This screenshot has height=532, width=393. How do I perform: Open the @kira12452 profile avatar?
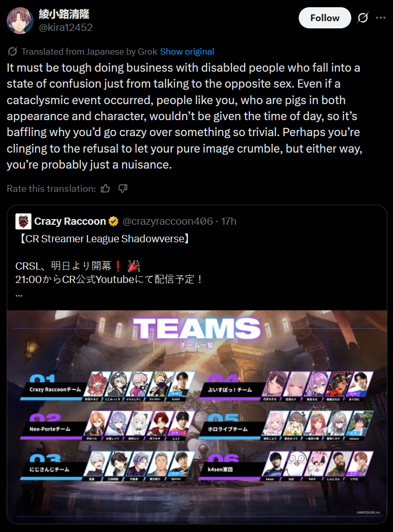tap(20, 20)
